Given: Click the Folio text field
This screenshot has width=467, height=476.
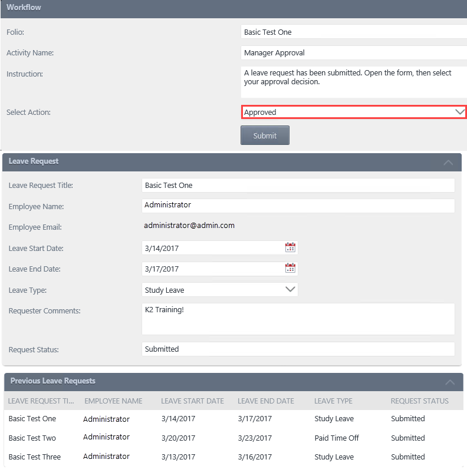Looking at the screenshot, I should (354, 32).
